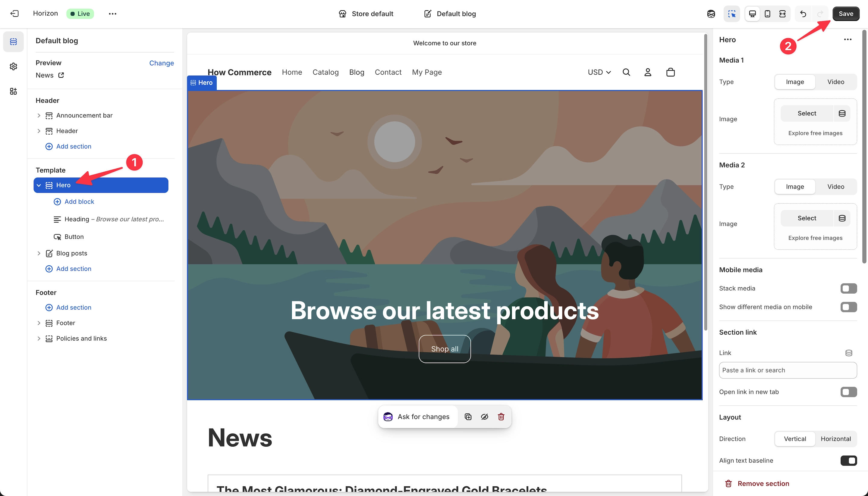Click the exit editor back icon
The width and height of the screenshot is (868, 496).
coord(14,14)
